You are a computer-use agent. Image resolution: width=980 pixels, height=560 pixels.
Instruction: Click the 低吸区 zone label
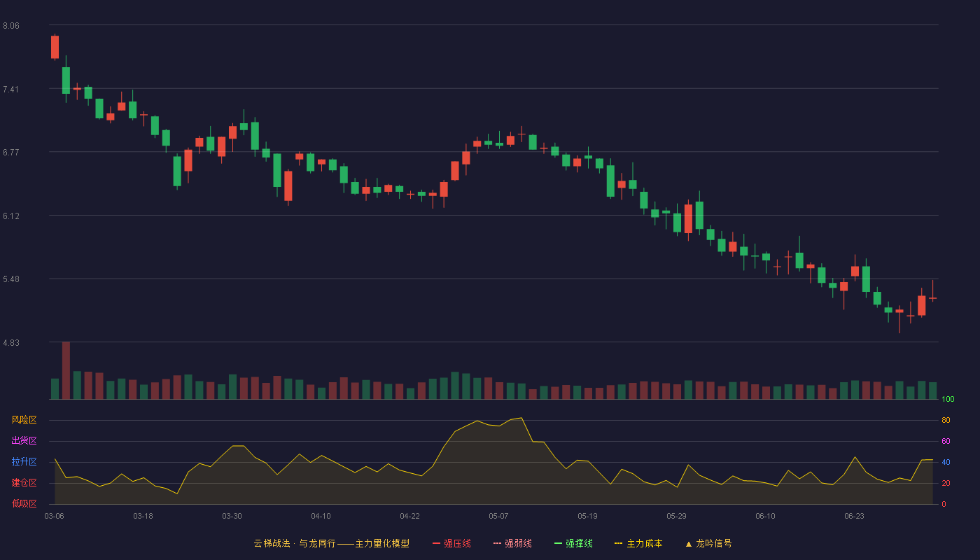pos(24,503)
